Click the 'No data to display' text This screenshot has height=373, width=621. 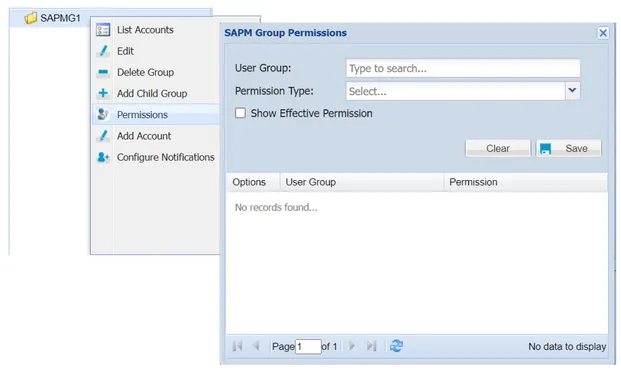click(x=567, y=346)
